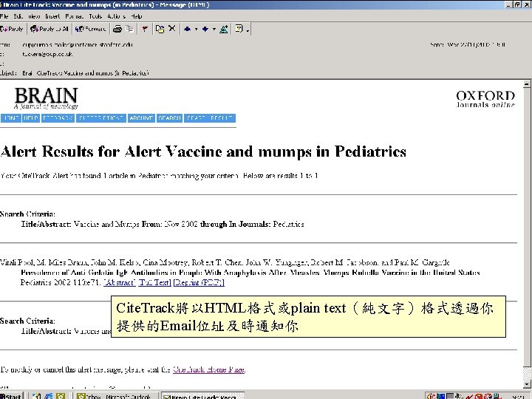
Task: Click the HOME tab in Brain navbar
Action: coord(11,118)
